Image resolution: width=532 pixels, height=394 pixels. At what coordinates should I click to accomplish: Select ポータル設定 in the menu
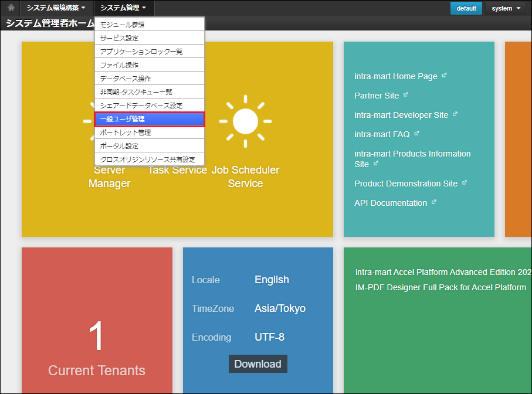click(x=150, y=146)
